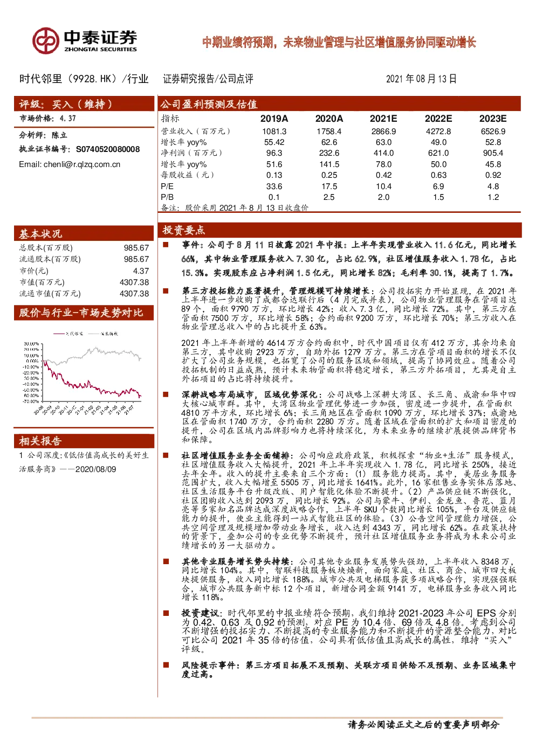Image resolution: width=535 pixels, height=756 pixels.
Task: Click the 风险提示事件 heading
Action: click(211, 665)
